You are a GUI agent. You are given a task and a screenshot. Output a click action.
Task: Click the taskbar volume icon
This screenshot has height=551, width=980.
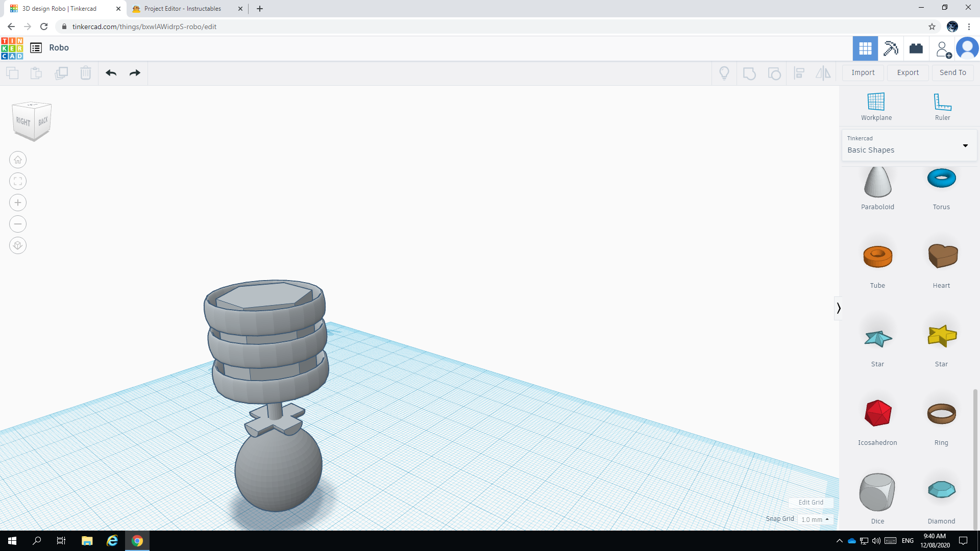coord(876,541)
